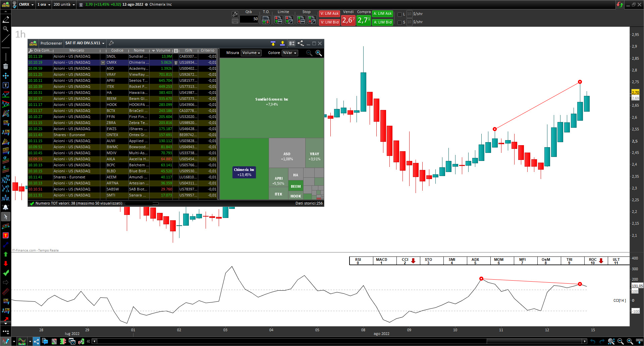Select the ONTEX Shares - Euronext row
The width and height of the screenshot is (644, 346).
pos(122,135)
